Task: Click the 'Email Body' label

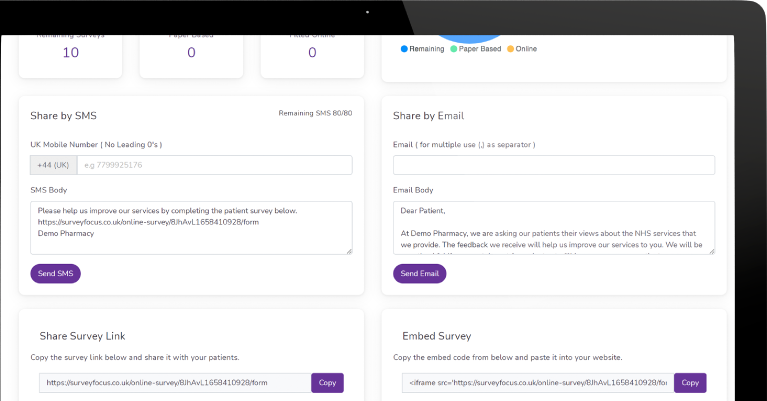Action: pyautogui.click(x=413, y=190)
